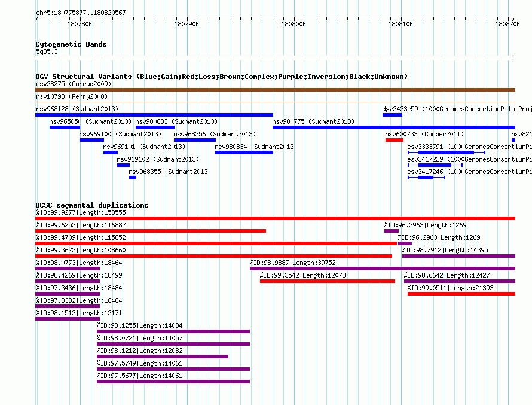Click the blue esv3333791 glyph bar
Screen dimensions: 532x405
446,153
